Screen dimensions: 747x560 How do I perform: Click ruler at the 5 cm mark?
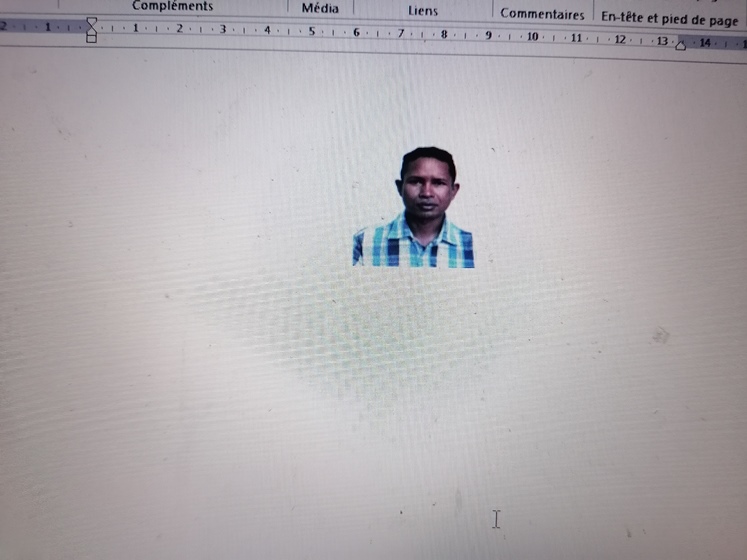tap(311, 32)
